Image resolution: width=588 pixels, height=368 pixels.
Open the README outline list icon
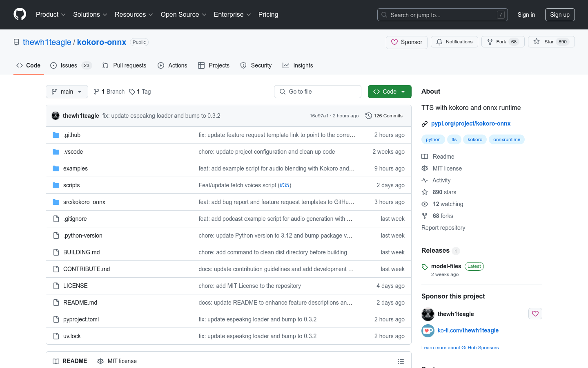coord(401,361)
